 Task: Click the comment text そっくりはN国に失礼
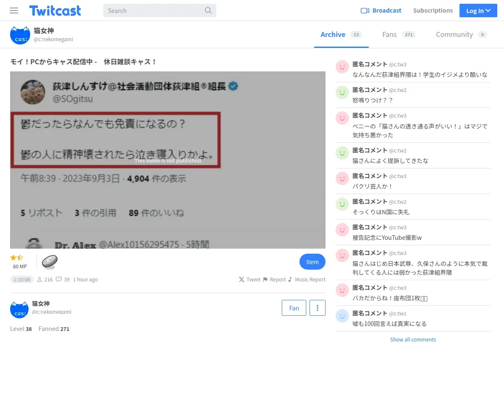click(381, 212)
